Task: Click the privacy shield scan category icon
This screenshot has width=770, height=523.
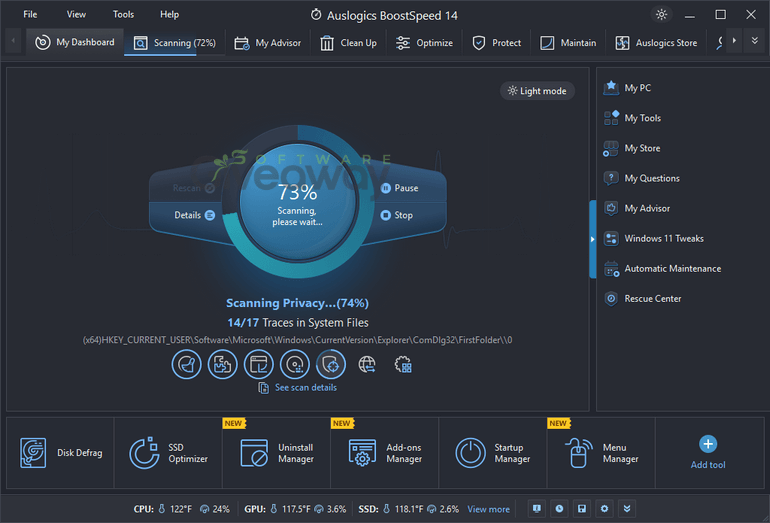Action: pyautogui.click(x=331, y=364)
